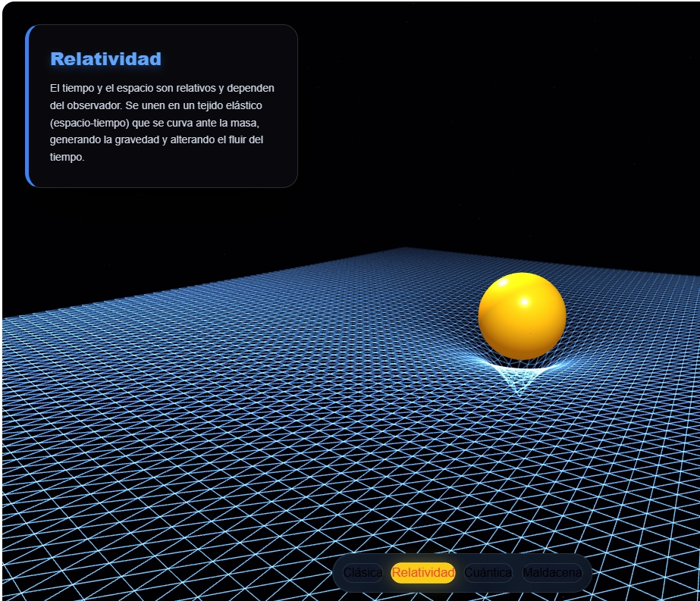Click the final word "tiempo." in the panel
This screenshot has width=700, height=601.
67,158
